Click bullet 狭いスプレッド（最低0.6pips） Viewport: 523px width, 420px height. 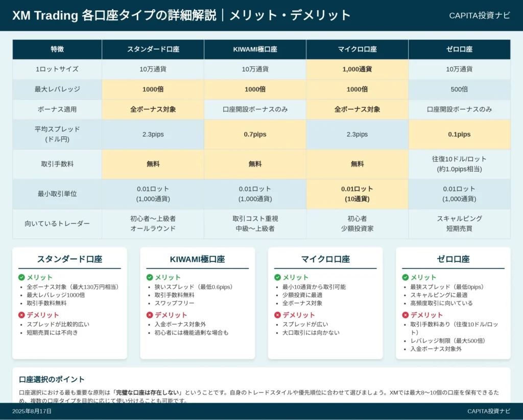coord(195,287)
